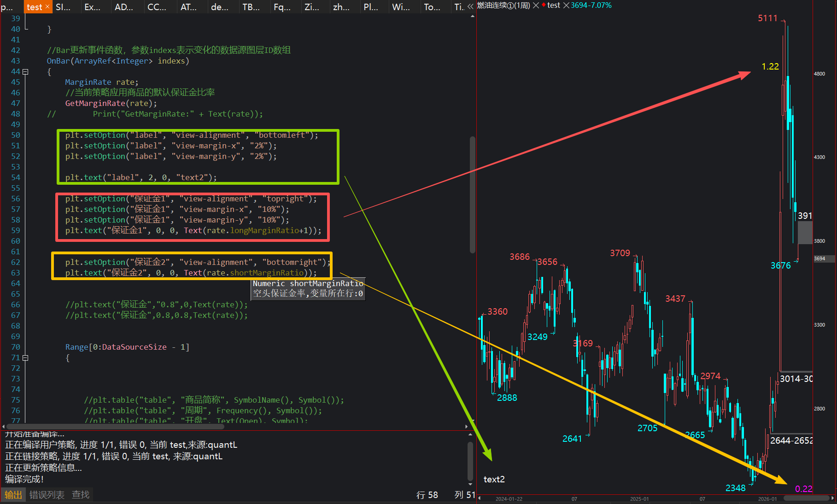Close the test editor tab

pyautogui.click(x=47, y=6)
